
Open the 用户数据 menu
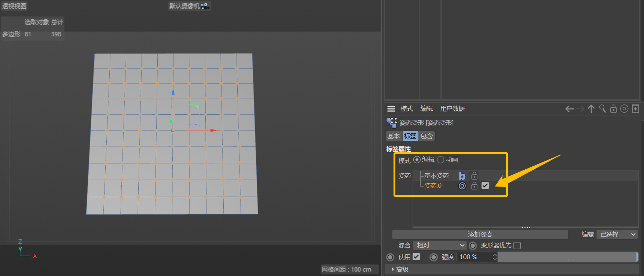452,109
